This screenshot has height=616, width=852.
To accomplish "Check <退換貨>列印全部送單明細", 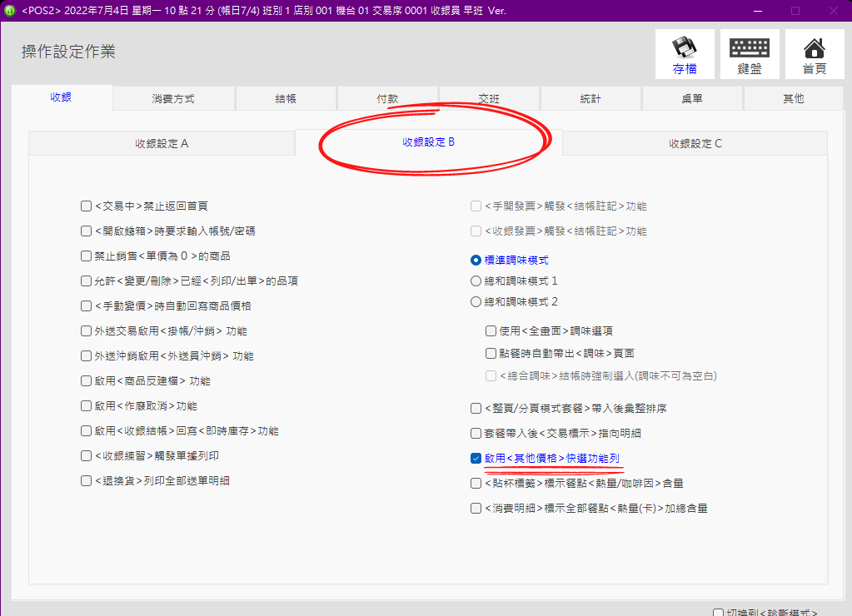I will (86, 481).
